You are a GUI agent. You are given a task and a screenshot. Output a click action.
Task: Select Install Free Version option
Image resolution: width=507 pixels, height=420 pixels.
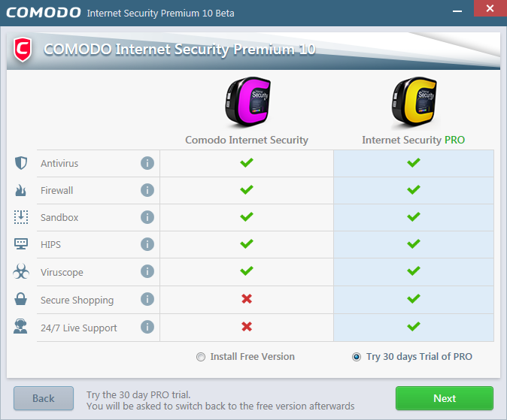[x=201, y=357]
